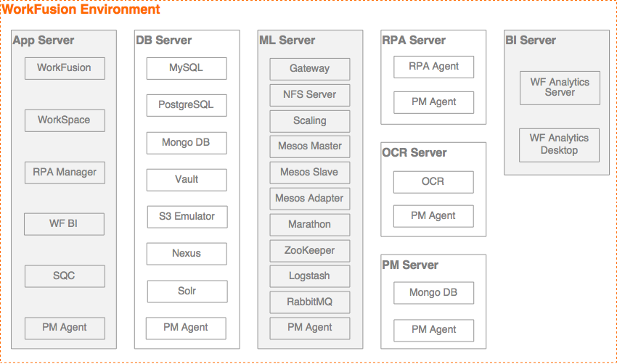Click the Gateway box in ML Server
Screen dimensions: 617x364
(x=310, y=69)
